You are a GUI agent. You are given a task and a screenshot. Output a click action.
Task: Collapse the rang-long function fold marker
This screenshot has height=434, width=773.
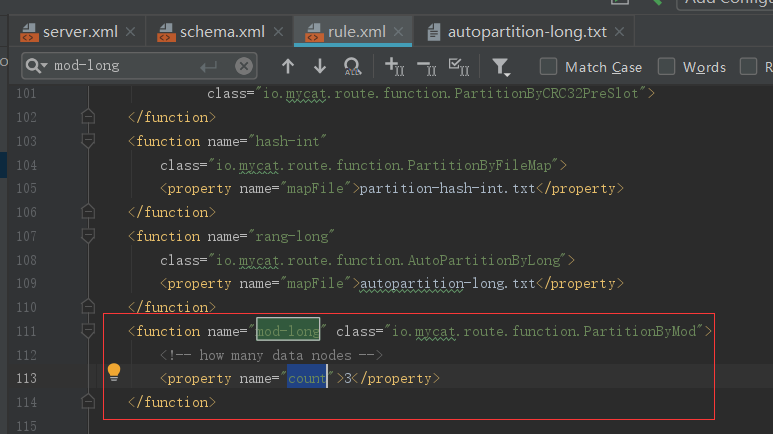[x=88, y=236]
